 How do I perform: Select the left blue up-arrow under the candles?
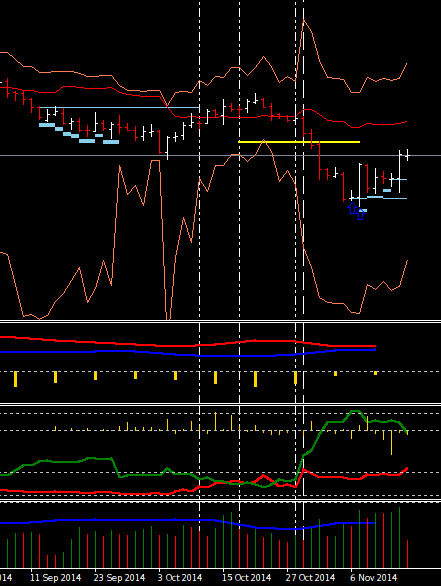[x=352, y=208]
